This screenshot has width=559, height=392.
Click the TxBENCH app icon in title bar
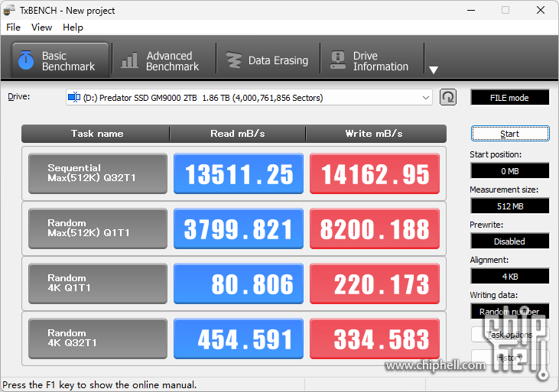(9, 11)
